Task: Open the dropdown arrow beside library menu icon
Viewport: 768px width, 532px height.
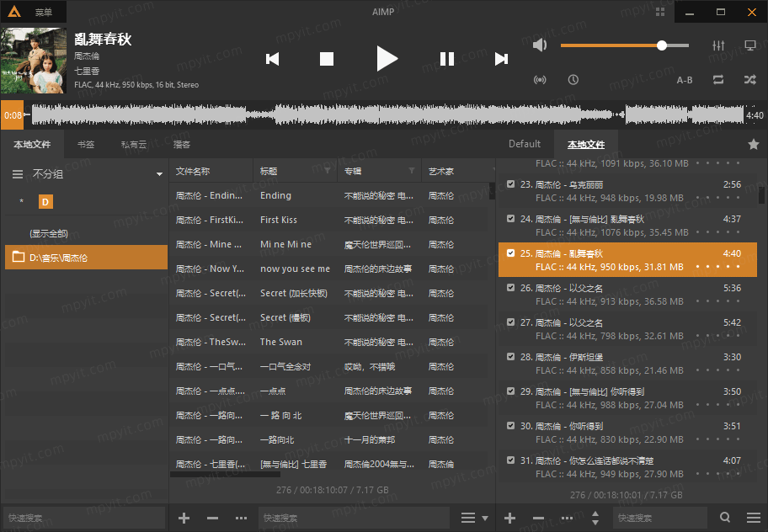Action: (485, 519)
